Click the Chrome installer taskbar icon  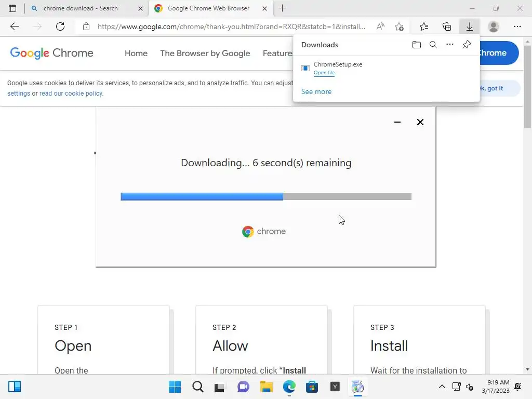357,387
